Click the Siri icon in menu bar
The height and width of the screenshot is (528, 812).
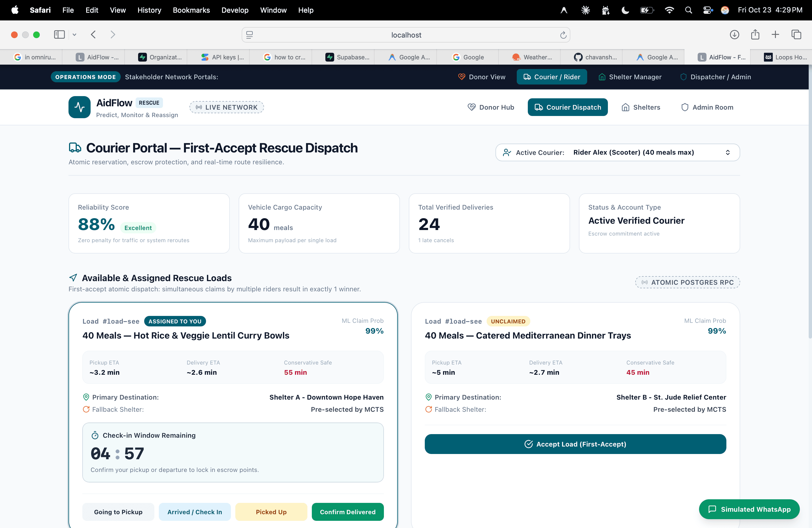pos(725,10)
